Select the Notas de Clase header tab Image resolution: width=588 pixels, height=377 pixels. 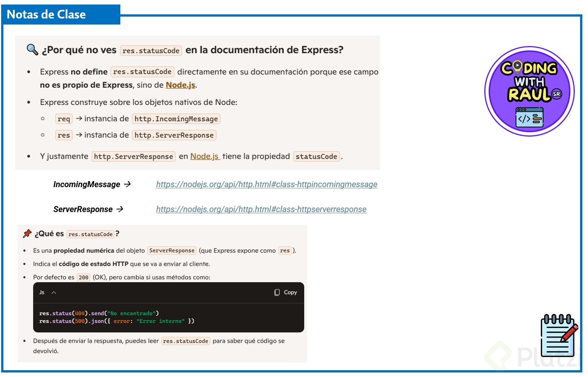(61, 15)
